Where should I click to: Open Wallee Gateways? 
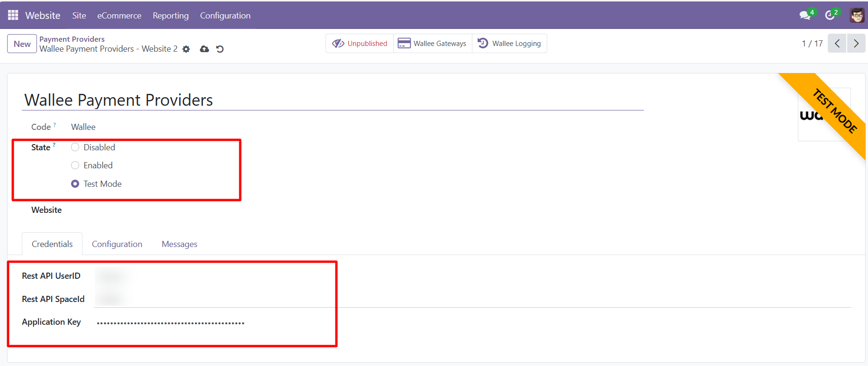(x=432, y=44)
